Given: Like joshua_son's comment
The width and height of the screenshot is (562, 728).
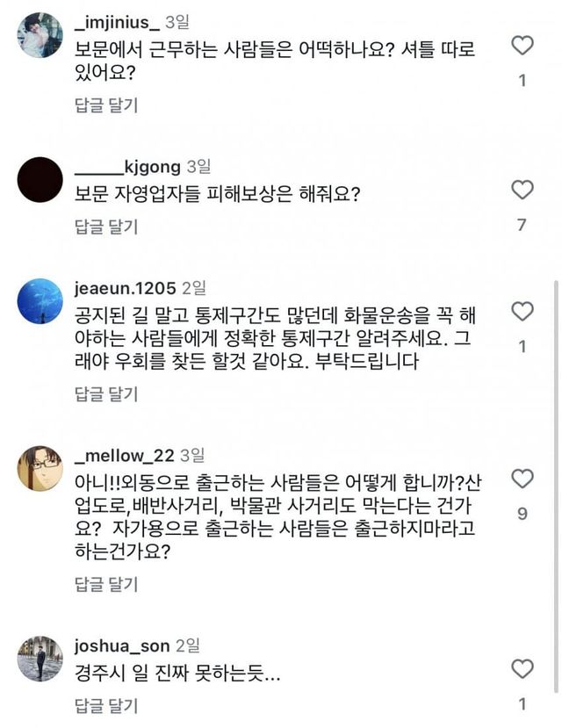Looking at the screenshot, I should point(522,669).
